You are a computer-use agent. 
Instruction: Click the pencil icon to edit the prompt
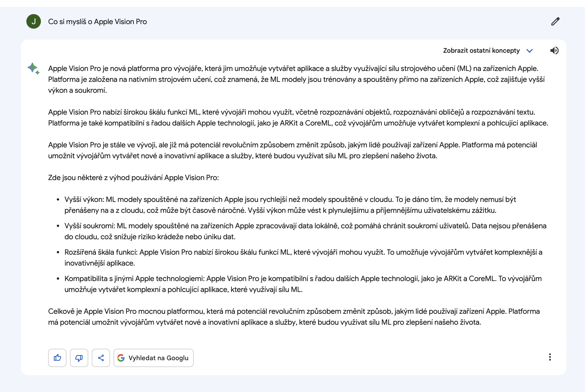click(x=555, y=22)
